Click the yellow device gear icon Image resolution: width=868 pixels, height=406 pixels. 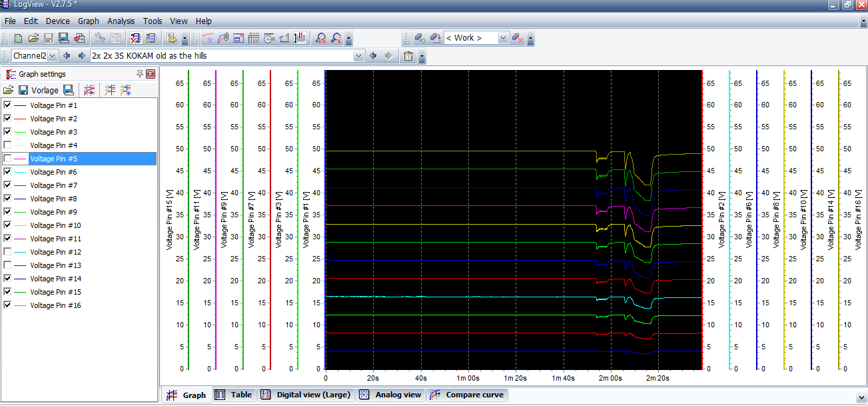coord(171,38)
